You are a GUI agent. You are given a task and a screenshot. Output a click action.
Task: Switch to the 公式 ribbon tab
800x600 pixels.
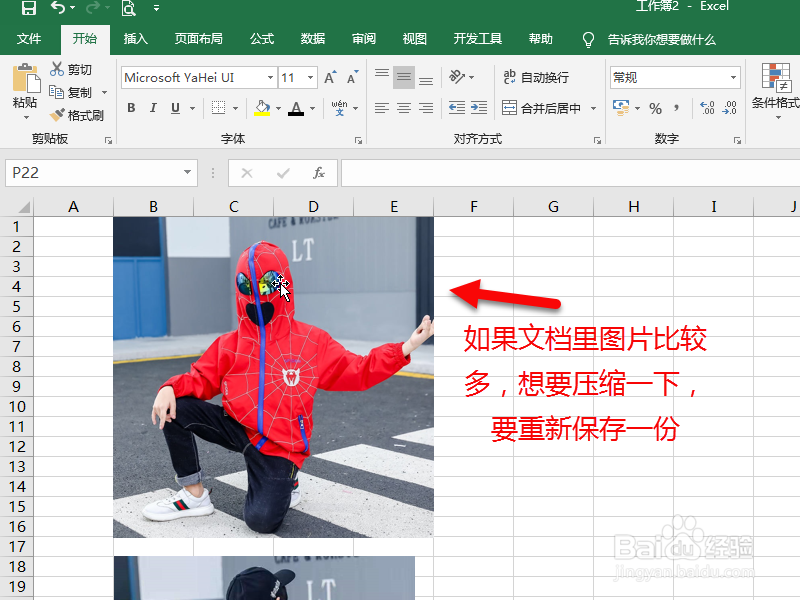tap(262, 39)
